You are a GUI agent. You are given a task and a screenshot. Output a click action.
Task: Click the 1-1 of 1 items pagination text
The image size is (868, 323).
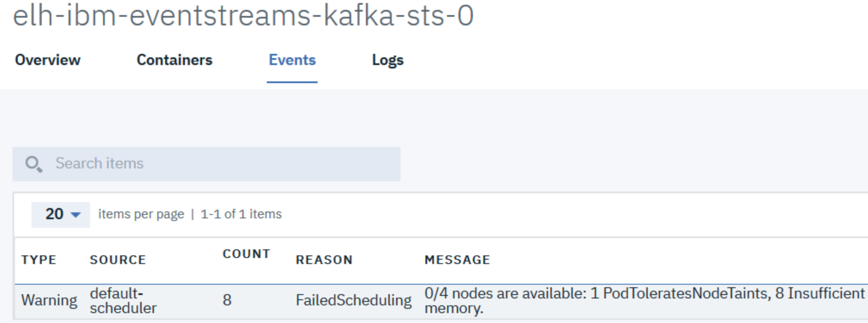(x=241, y=214)
